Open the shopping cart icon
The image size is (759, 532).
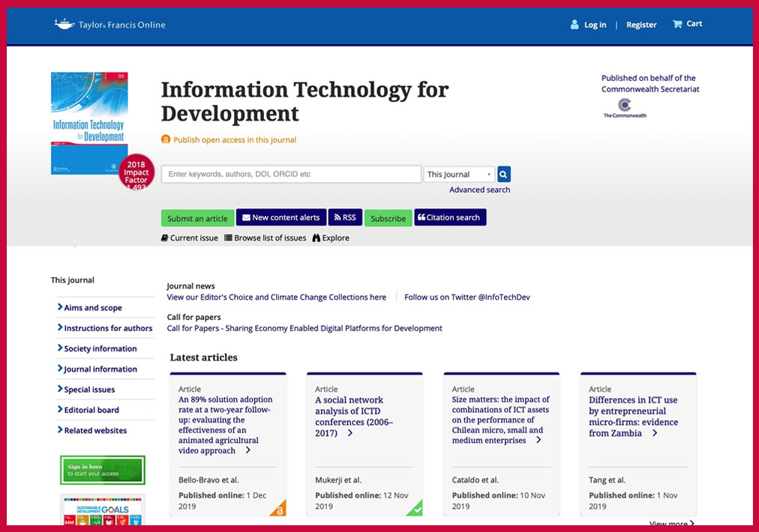677,24
